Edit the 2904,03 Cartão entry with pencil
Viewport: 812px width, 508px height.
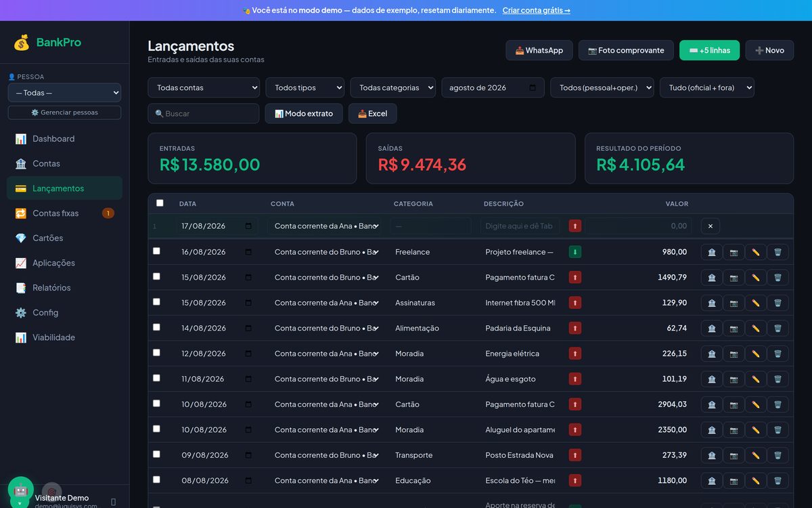point(756,404)
